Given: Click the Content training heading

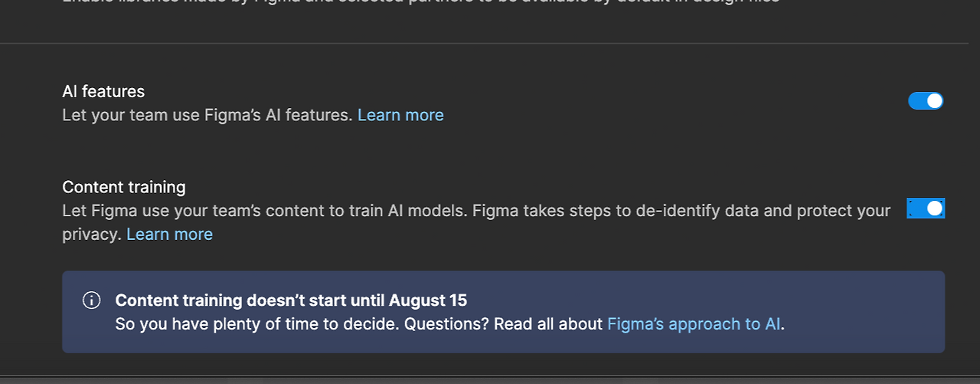Looking at the screenshot, I should coord(123,187).
